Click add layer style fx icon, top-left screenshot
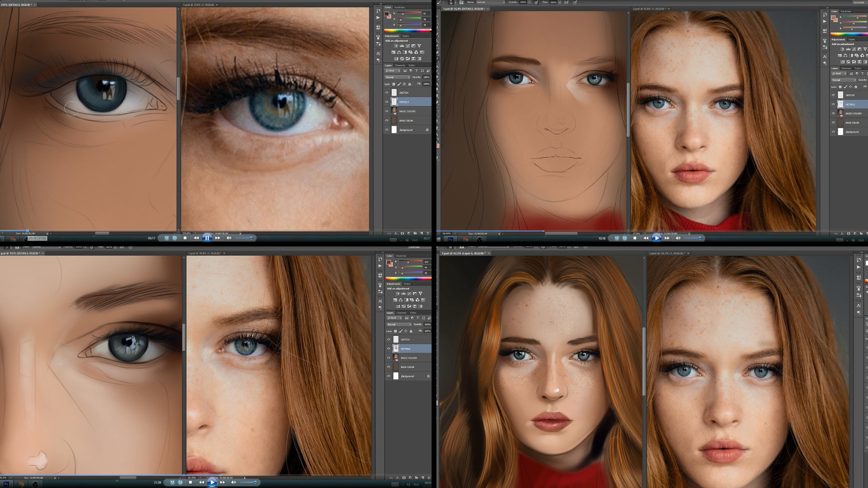868x488 pixels. [x=396, y=233]
